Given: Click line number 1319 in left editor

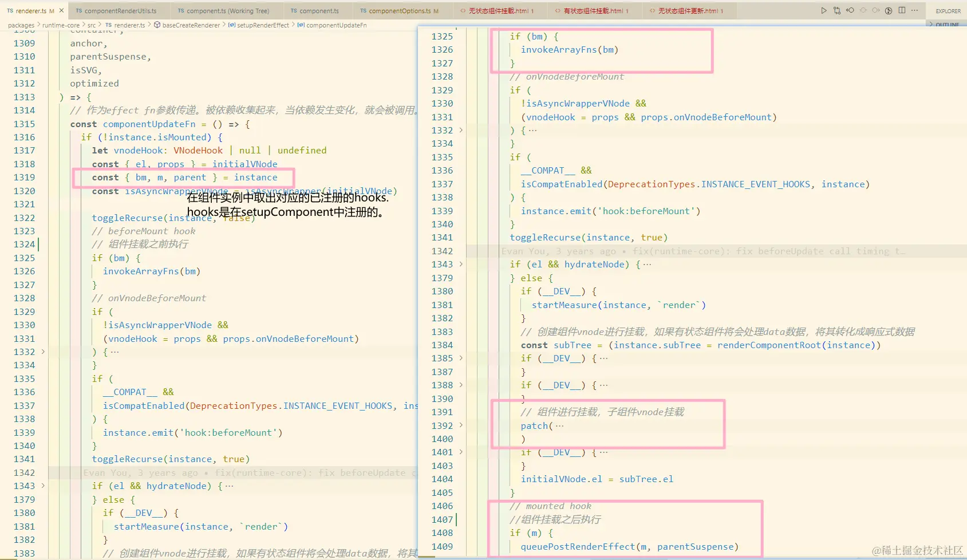Looking at the screenshot, I should [24, 178].
